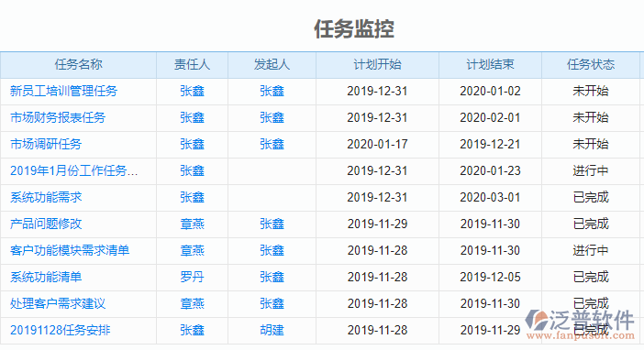Open the 20191128任务安排 task link
The height and width of the screenshot is (350, 644).
point(61,331)
